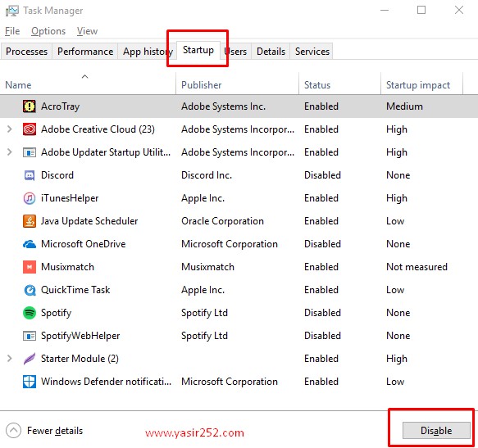Image resolution: width=478 pixels, height=448 pixels.
Task: Switch to the Users tab
Action: click(x=235, y=51)
